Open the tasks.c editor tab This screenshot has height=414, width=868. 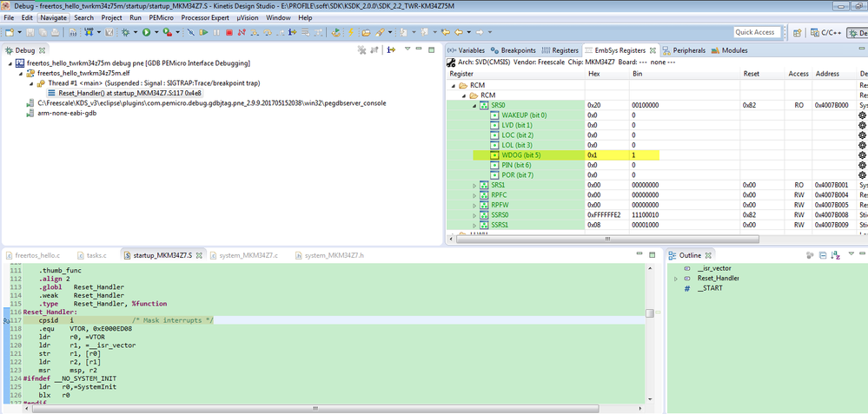[92, 255]
